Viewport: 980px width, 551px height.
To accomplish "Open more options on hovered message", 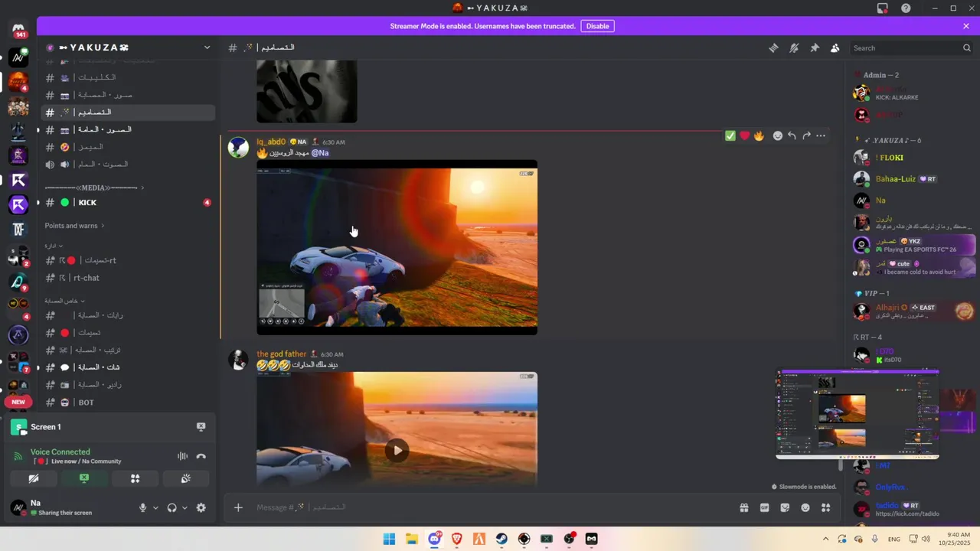I will click(x=821, y=135).
